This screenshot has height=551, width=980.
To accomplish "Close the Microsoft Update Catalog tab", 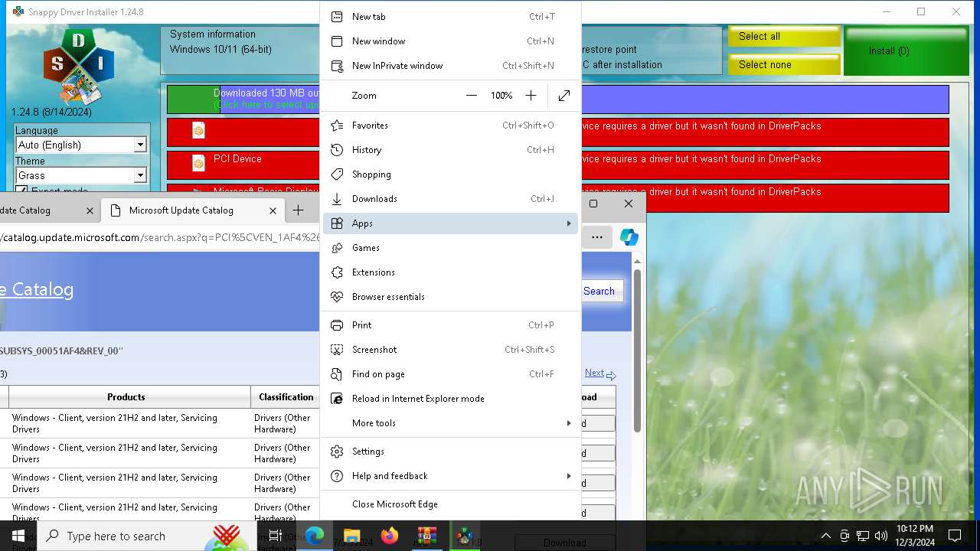I will tap(273, 210).
